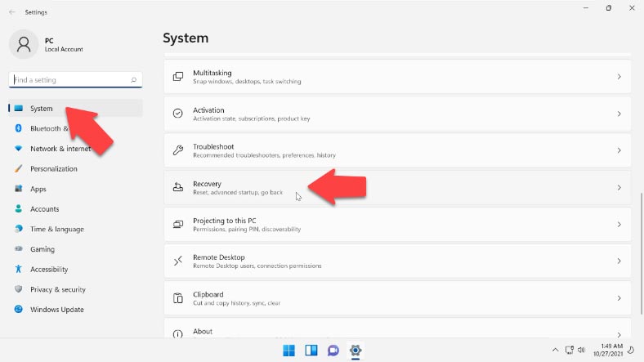Switch to Accounts settings
This screenshot has height=362, width=644.
click(75, 209)
